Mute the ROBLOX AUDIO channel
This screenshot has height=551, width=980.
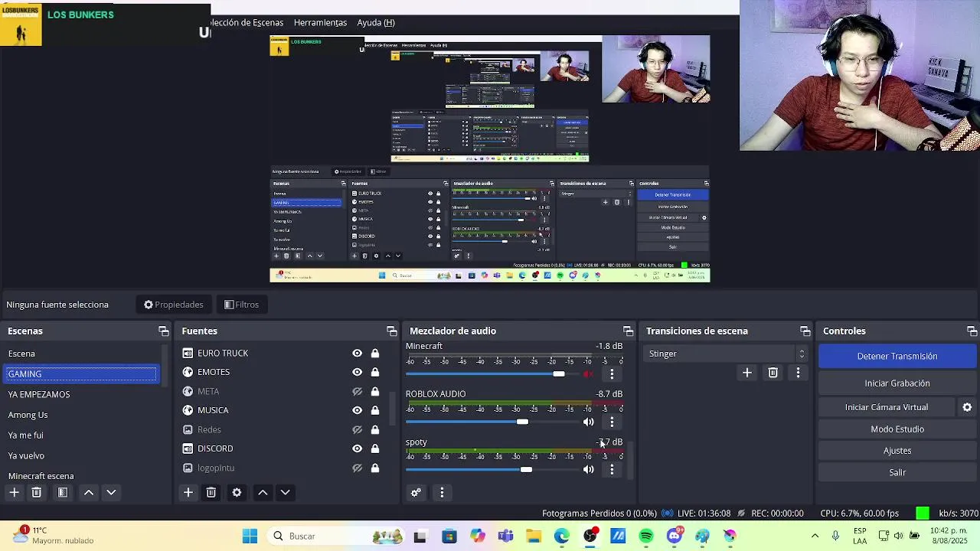(x=588, y=422)
